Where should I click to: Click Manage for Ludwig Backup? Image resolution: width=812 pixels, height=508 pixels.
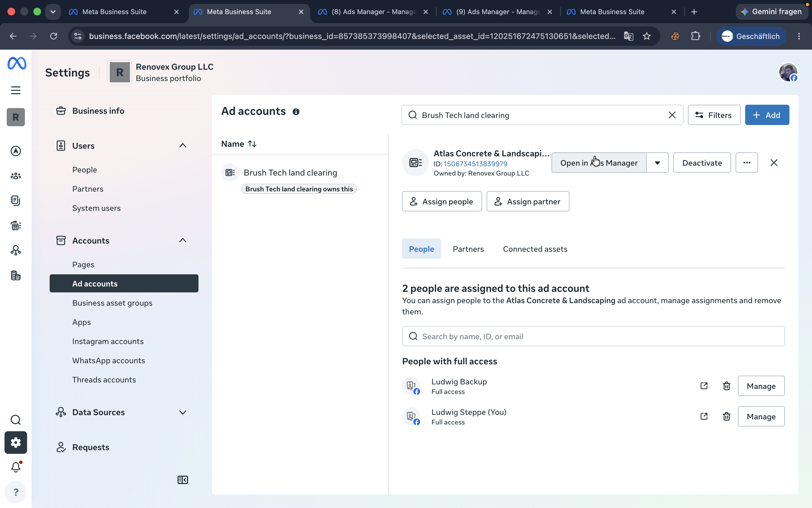tap(761, 386)
